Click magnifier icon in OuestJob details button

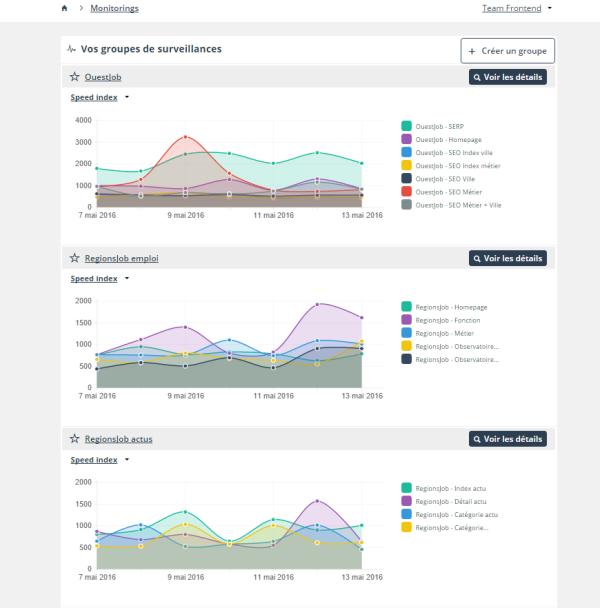477,77
